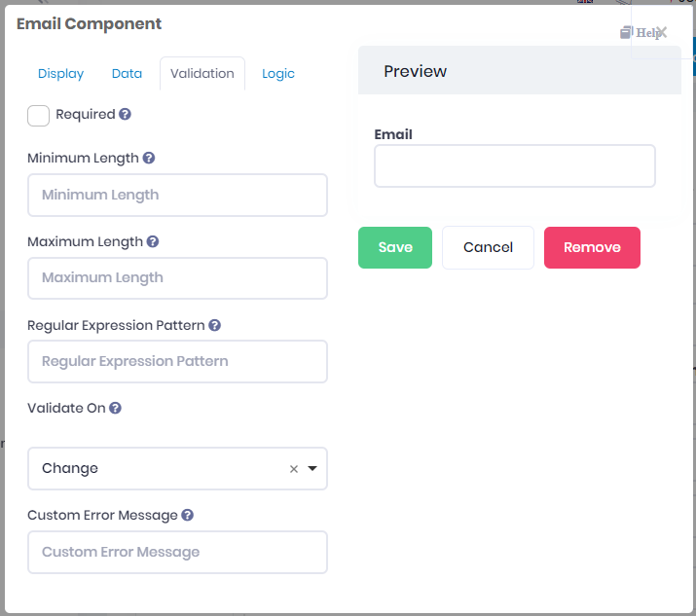Click the Regular Expression Pattern help icon
Image resolution: width=696 pixels, height=616 pixels.
(x=214, y=325)
